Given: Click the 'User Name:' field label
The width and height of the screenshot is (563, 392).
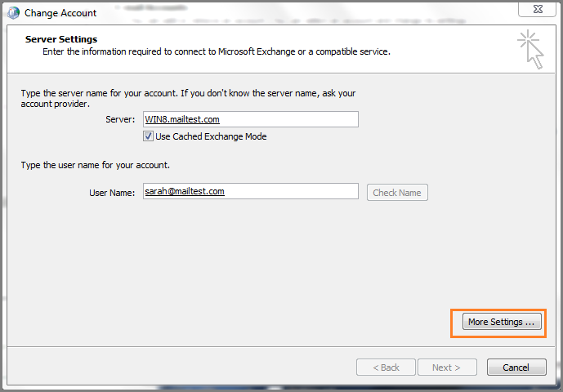Looking at the screenshot, I should (111, 193).
